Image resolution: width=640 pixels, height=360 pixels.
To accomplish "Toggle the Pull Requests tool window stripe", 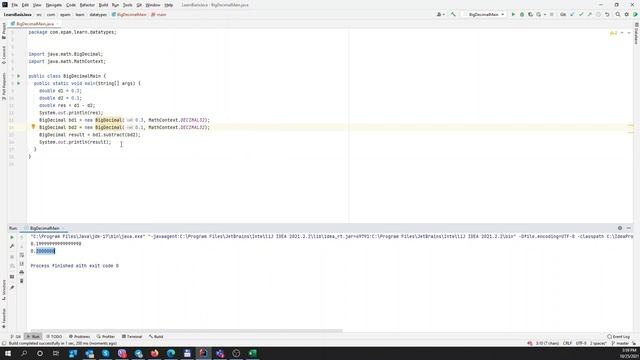I will (4, 86).
